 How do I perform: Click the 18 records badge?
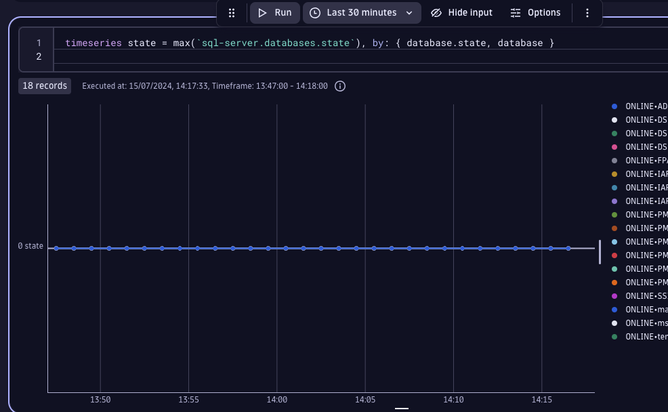[x=44, y=86]
